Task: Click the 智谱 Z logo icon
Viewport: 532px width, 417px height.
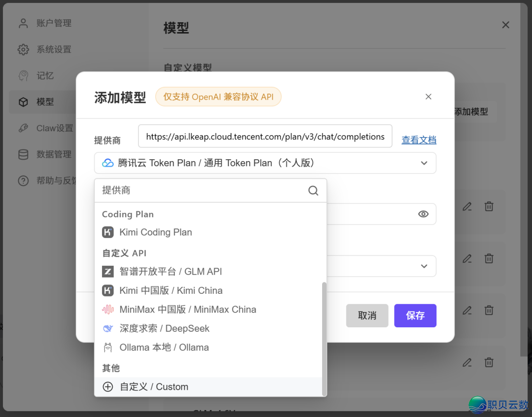Action: tap(107, 271)
